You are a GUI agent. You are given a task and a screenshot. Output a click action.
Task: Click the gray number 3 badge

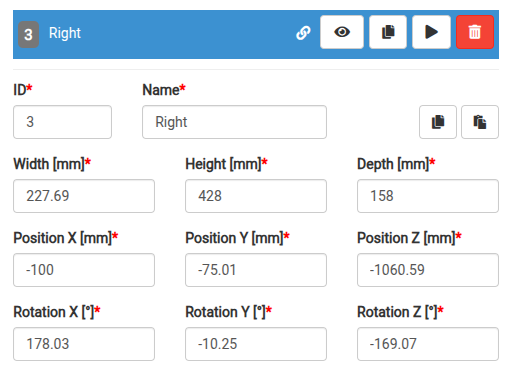28,35
